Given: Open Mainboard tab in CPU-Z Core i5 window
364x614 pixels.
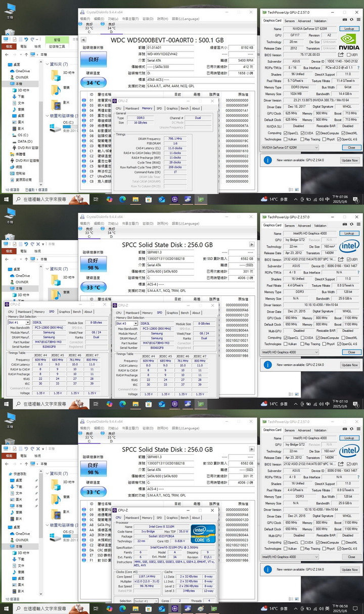Looking at the screenshot, I should [x=132, y=517].
